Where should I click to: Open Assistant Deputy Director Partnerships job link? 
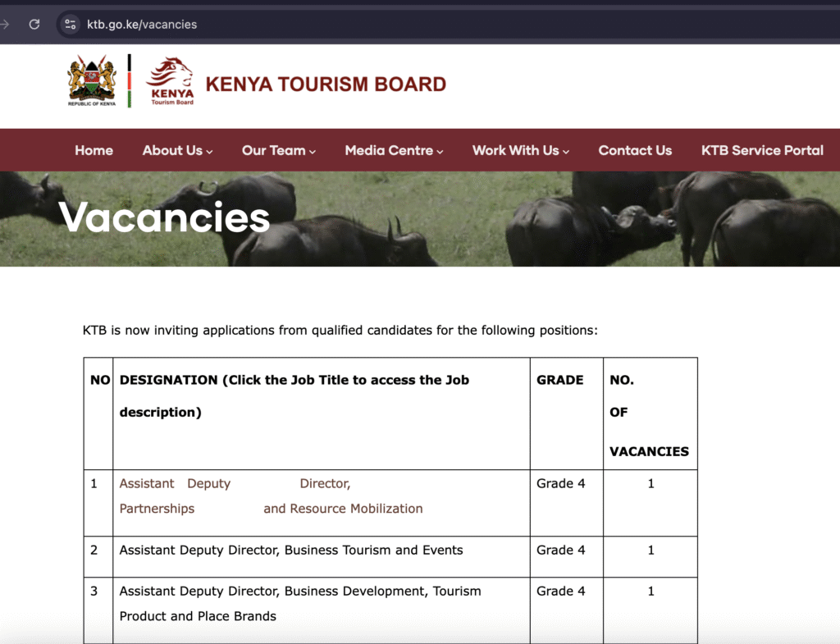click(x=271, y=496)
